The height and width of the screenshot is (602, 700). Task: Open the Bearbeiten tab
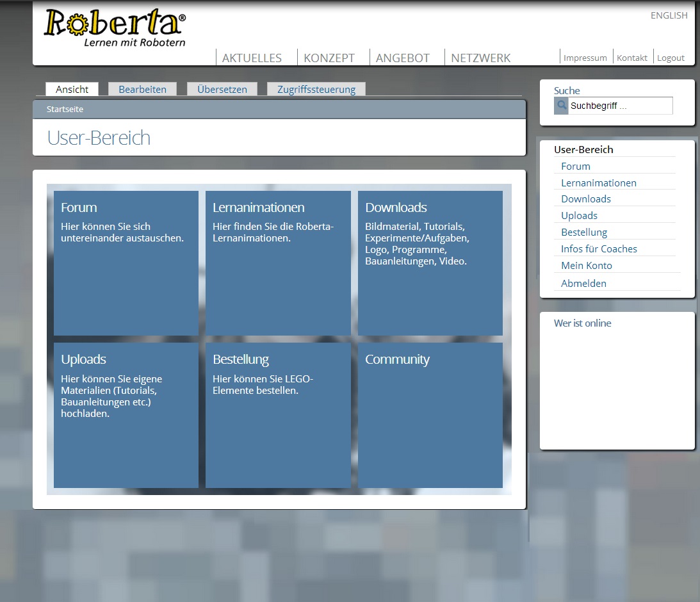click(x=142, y=89)
